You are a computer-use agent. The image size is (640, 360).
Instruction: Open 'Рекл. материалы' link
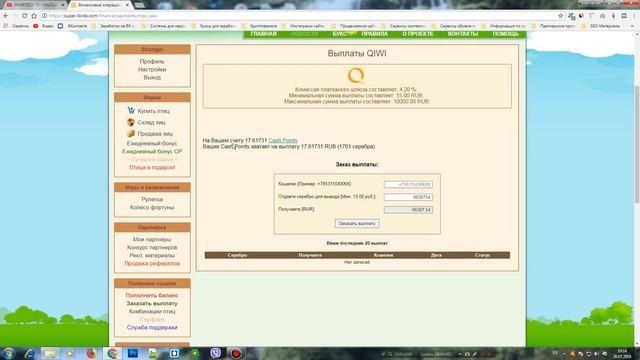(152, 255)
